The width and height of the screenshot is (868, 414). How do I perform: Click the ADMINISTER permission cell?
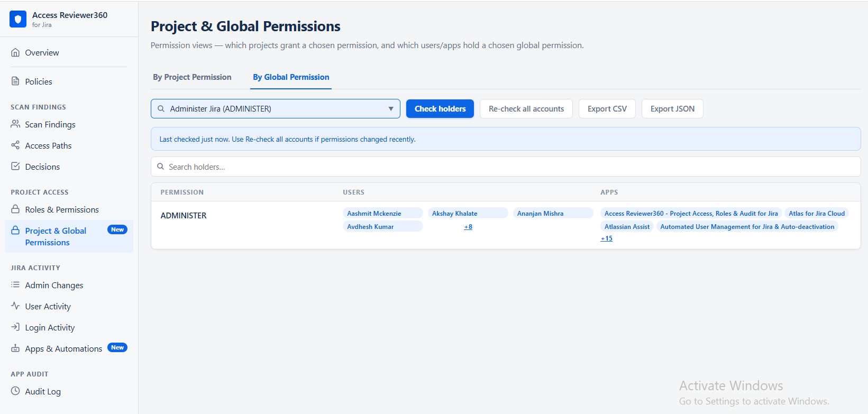184,215
